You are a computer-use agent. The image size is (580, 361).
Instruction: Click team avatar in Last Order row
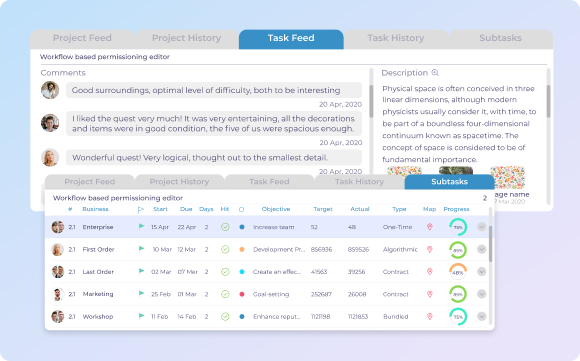tap(58, 271)
